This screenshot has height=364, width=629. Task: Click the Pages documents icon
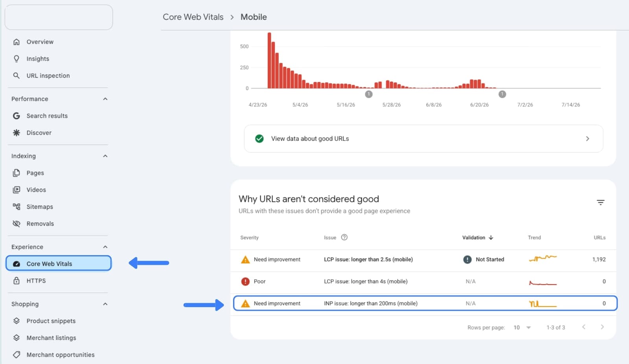click(16, 173)
